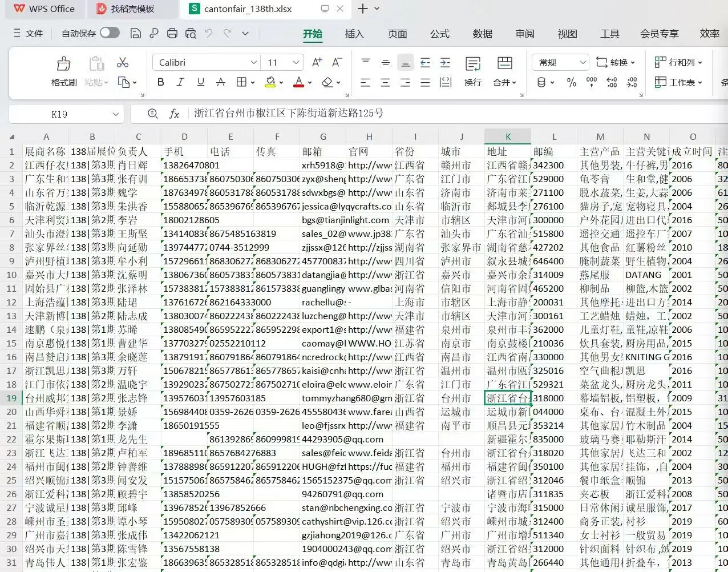Click the cell with postcode 318000
This screenshot has width=728, height=572.
554,398
